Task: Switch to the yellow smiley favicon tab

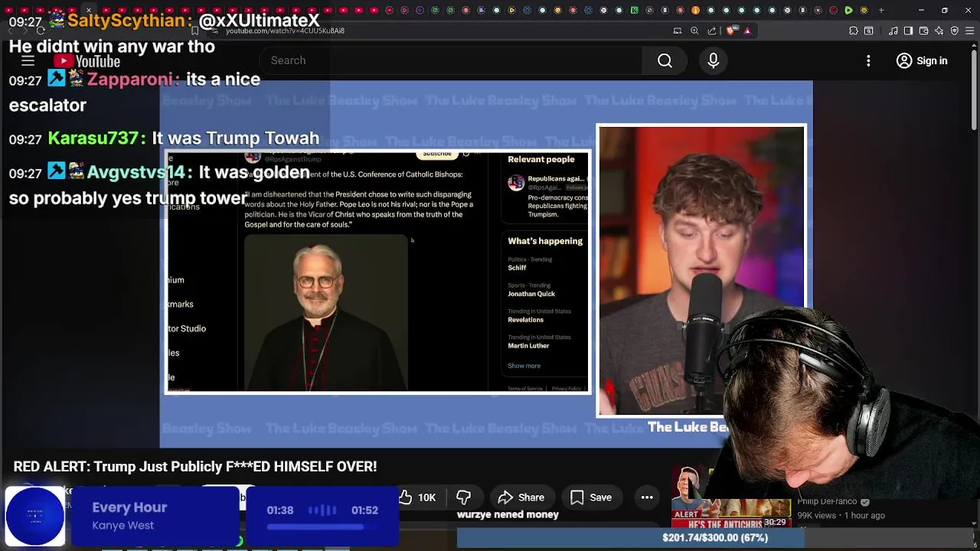Action: (x=864, y=11)
